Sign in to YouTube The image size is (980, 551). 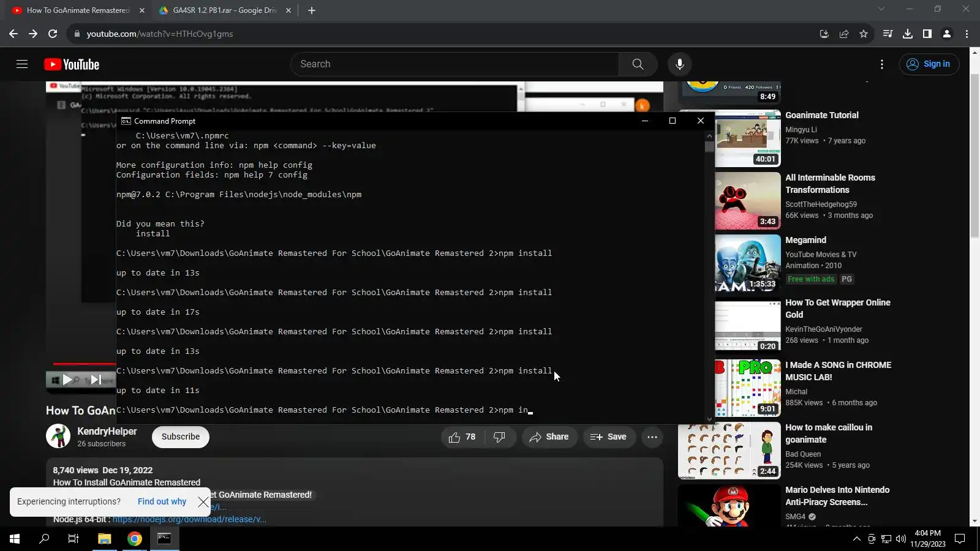point(929,64)
